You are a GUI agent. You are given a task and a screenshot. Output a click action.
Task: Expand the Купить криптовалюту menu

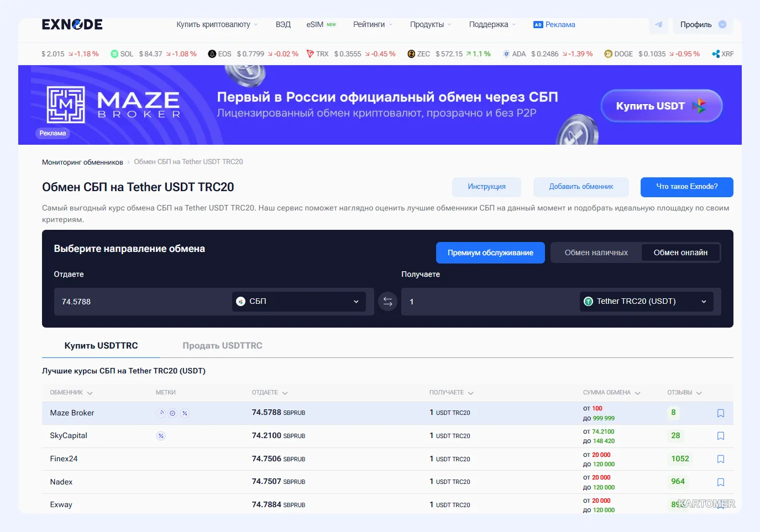click(x=217, y=24)
